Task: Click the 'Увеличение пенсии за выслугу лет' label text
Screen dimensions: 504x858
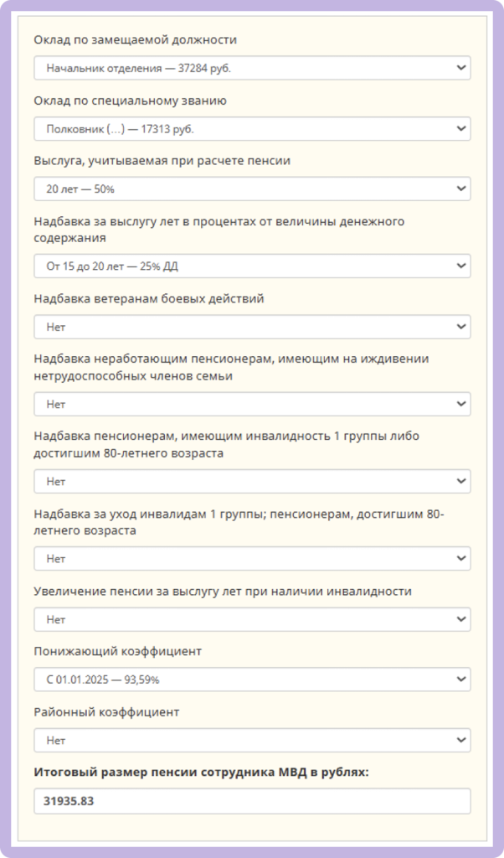Action: click(x=223, y=591)
